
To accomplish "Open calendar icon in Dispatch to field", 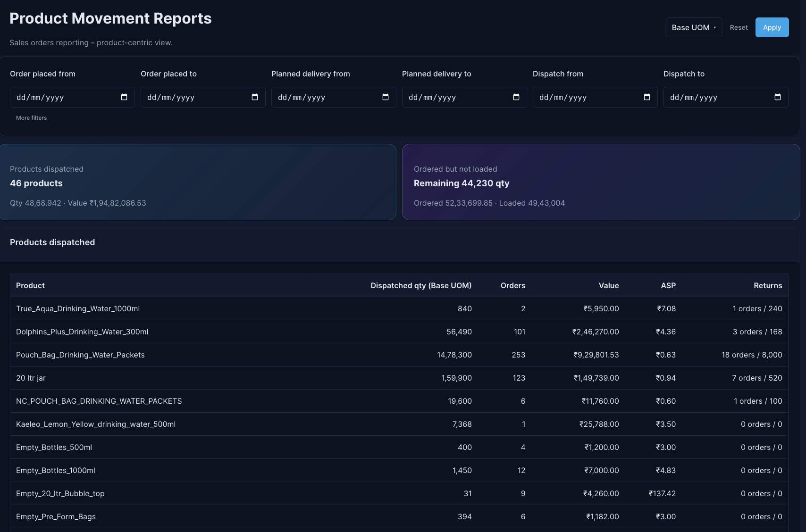I will click(778, 97).
